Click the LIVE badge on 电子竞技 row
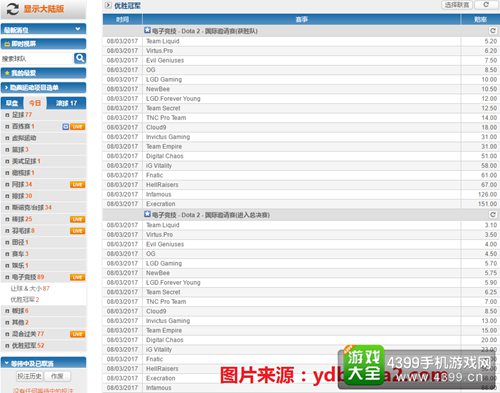This screenshot has height=393, width=500. [x=78, y=277]
